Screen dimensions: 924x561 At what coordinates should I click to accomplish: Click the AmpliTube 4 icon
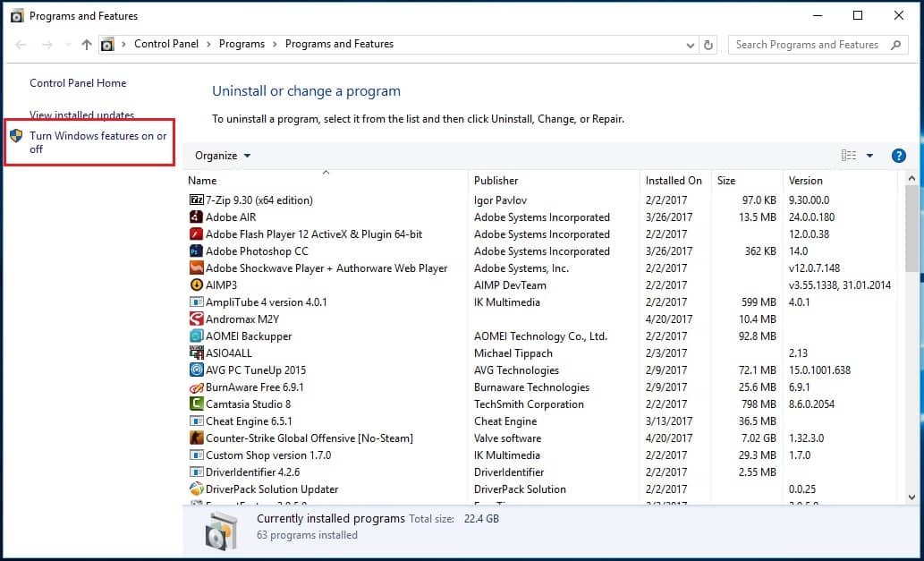(x=196, y=302)
